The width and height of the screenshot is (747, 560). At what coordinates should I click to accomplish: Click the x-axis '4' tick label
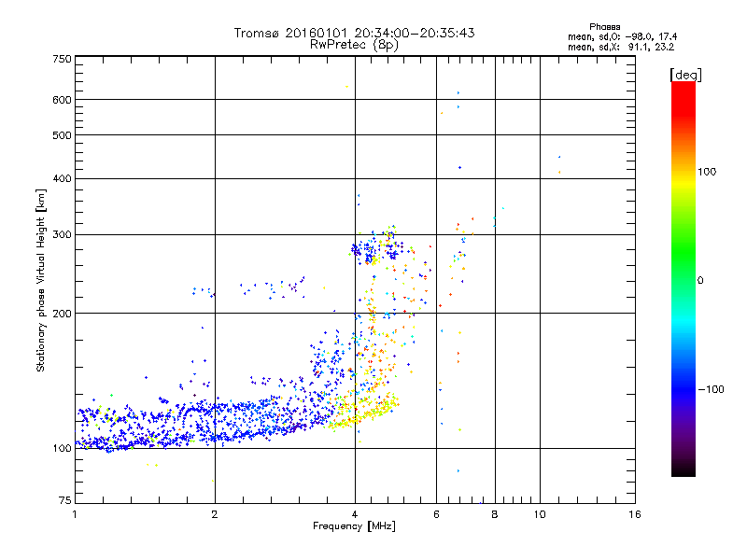click(355, 514)
